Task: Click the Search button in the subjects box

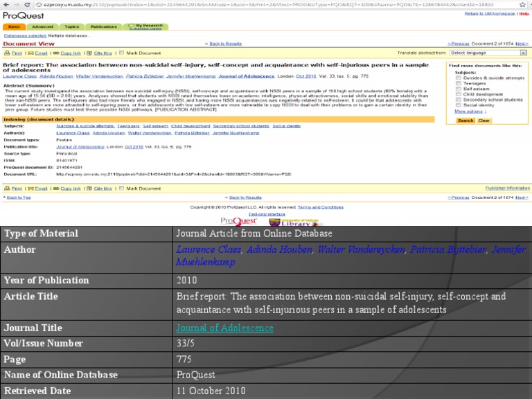Action: (465, 121)
